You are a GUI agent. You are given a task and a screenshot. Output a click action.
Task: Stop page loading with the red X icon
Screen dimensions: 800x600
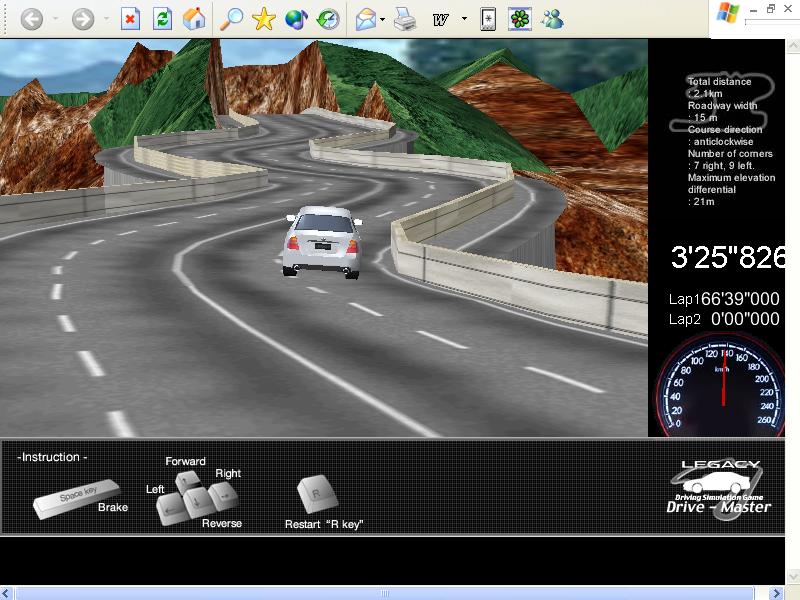point(130,19)
